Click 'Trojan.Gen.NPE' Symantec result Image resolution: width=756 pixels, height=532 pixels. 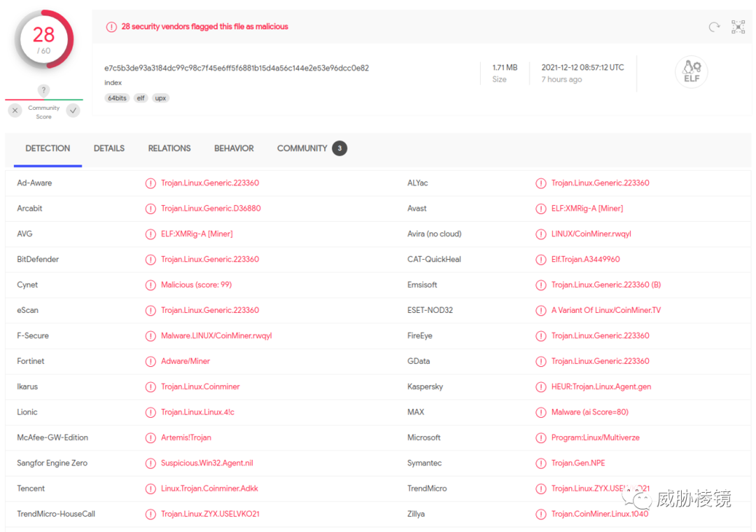[x=578, y=463]
